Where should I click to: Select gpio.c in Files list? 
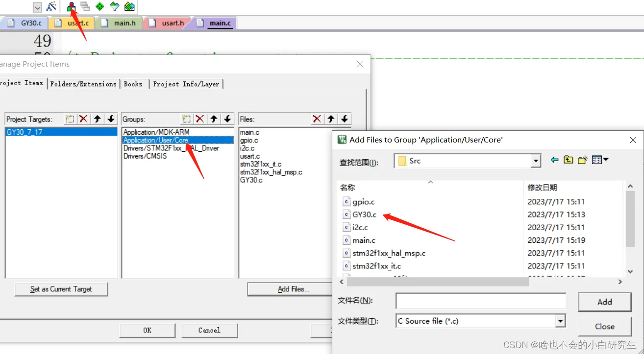(x=249, y=140)
